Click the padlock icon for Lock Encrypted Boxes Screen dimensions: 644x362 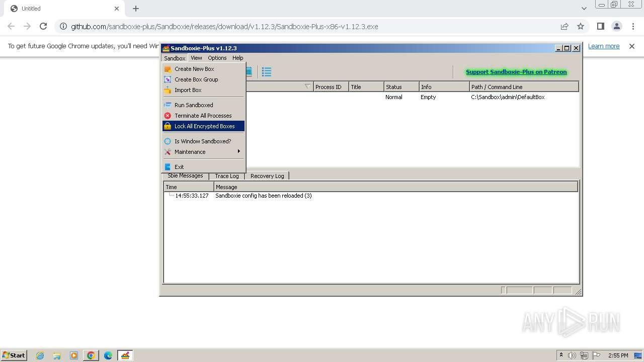coord(168,126)
